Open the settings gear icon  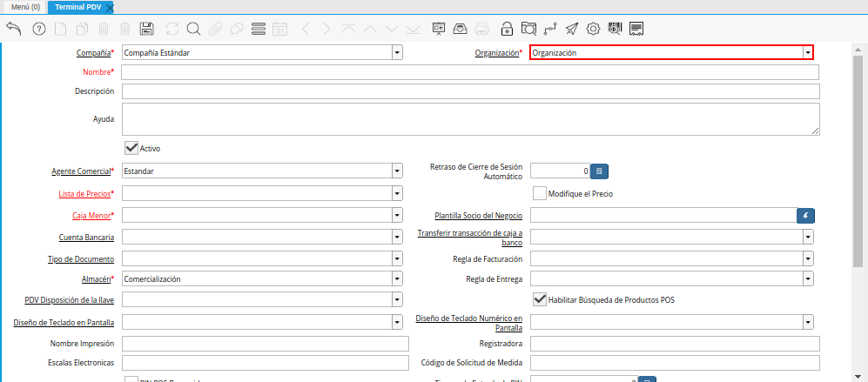coord(594,29)
